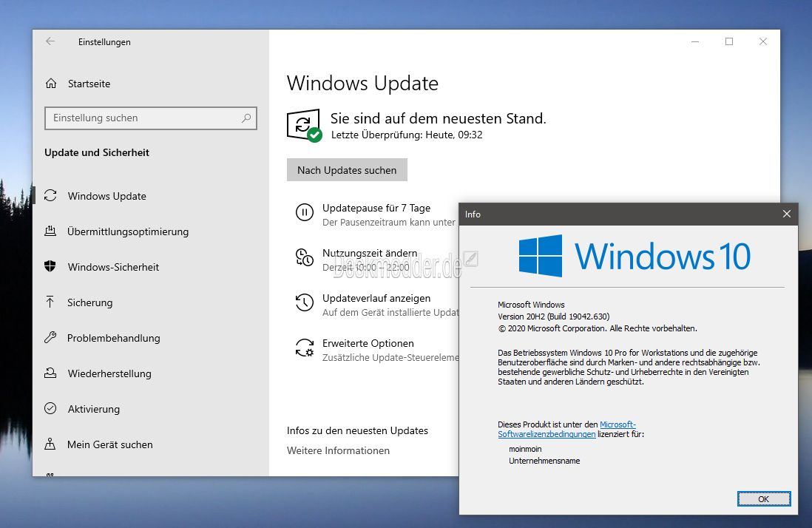The image size is (812, 528).
Task: Click the Mein Gerät suchen icon
Action: [x=50, y=444]
